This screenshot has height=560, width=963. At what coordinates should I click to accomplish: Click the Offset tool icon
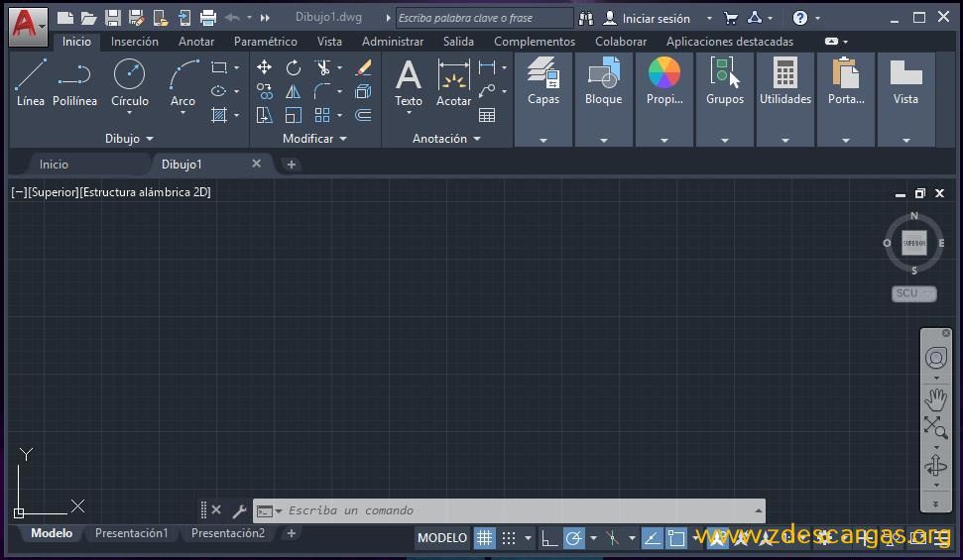pos(364,115)
